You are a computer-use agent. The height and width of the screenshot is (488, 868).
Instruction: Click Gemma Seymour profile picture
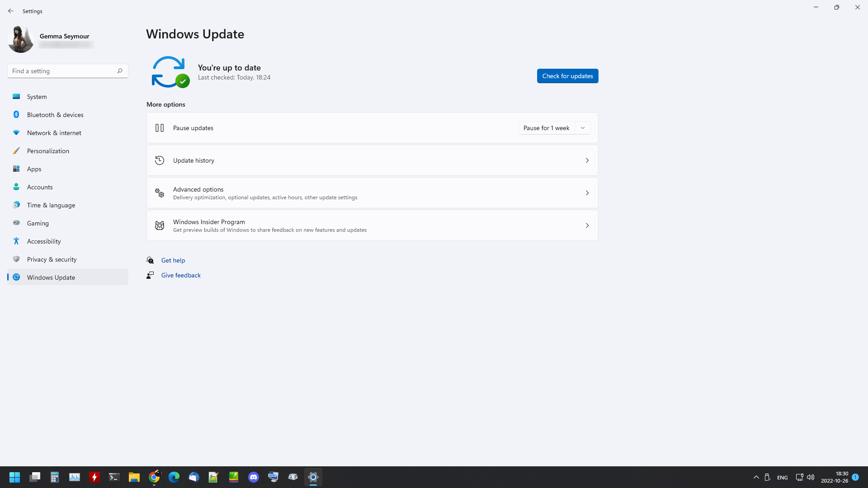[20, 40]
